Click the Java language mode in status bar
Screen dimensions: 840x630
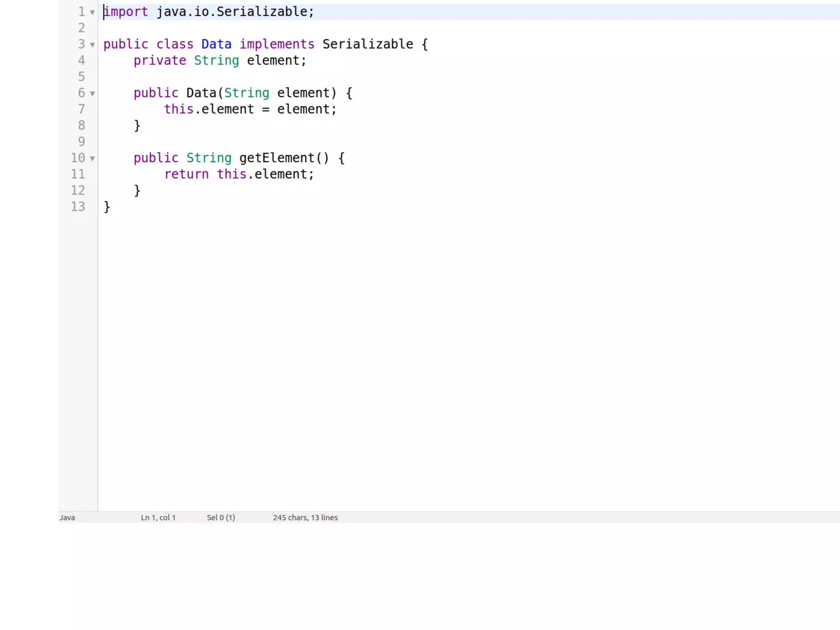coord(67,518)
